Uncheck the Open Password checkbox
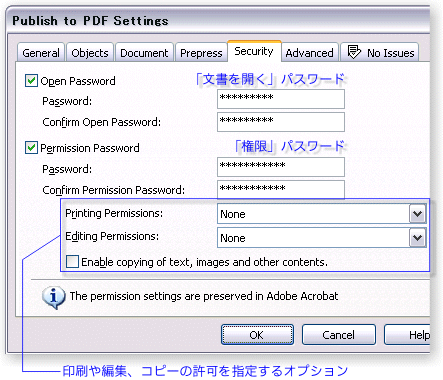This screenshot has height=380, width=443. point(31,81)
